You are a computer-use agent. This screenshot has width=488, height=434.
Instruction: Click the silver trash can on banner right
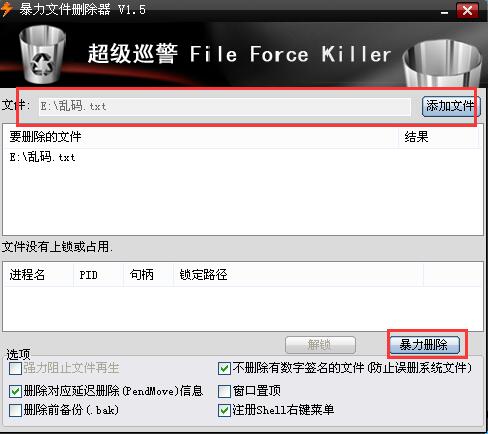click(443, 63)
